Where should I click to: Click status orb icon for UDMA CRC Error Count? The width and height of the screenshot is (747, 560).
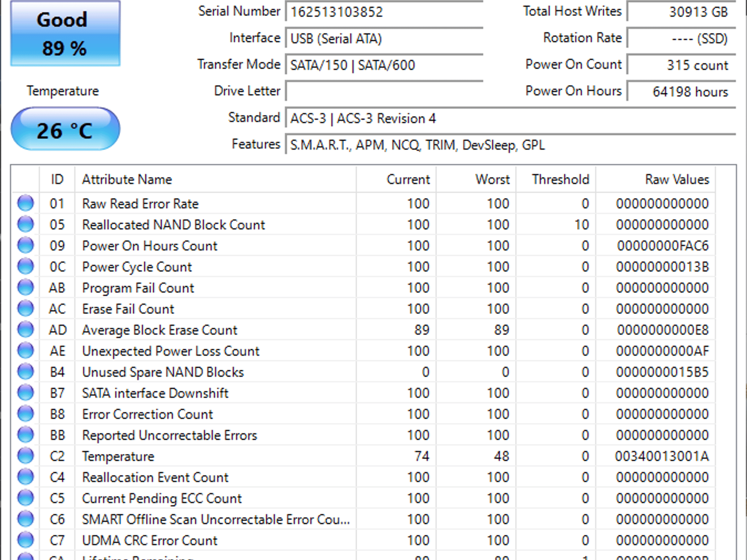(x=26, y=540)
